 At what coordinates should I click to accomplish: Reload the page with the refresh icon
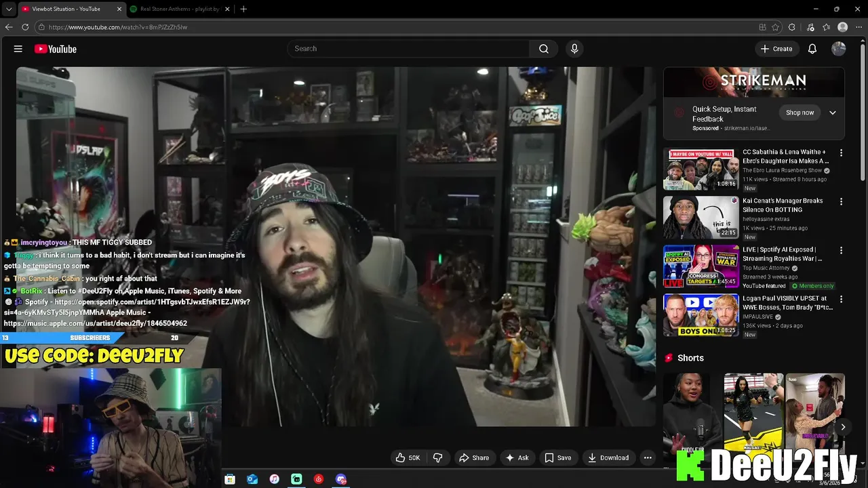[25, 27]
